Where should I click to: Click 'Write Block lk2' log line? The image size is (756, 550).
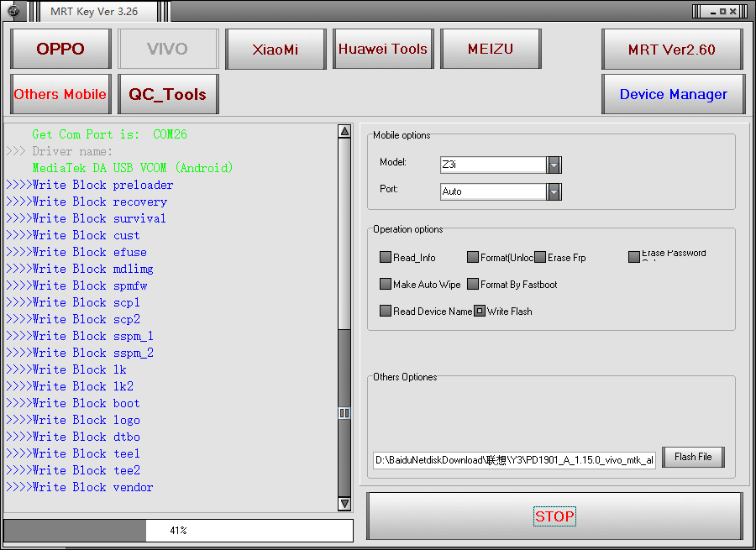(x=70, y=386)
